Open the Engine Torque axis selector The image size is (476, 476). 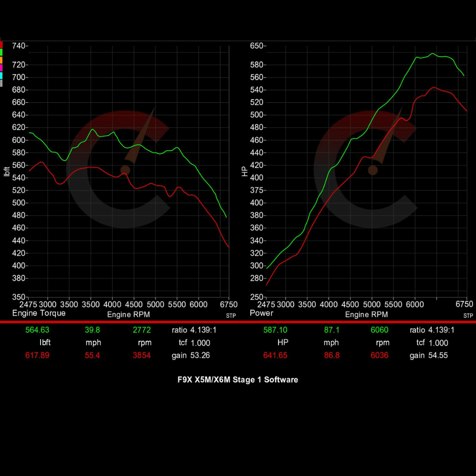coord(39,313)
